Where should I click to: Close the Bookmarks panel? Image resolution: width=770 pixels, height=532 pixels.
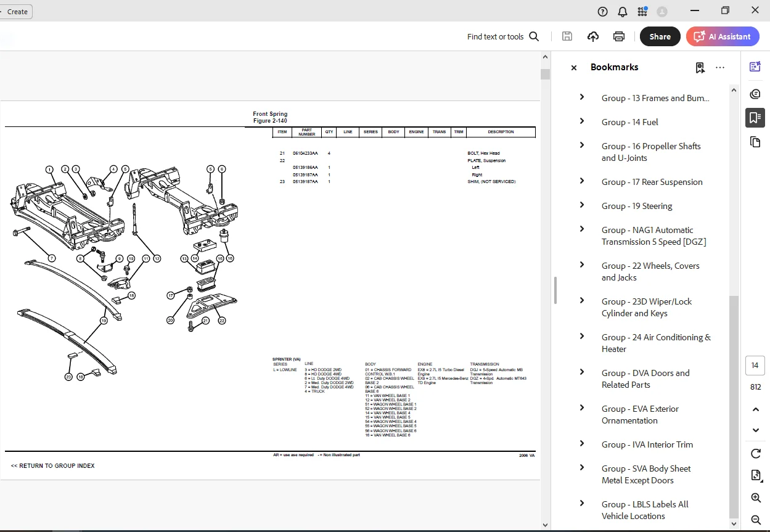[574, 68]
